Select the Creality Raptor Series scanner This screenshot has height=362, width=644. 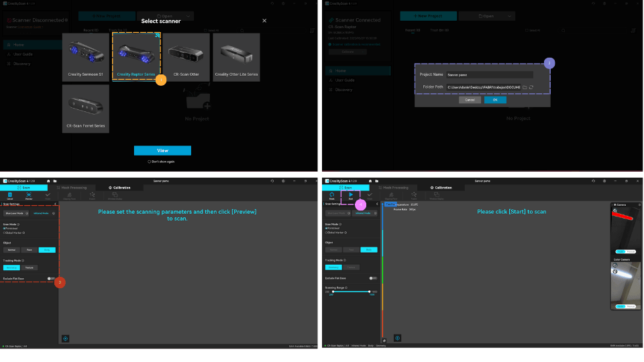[136, 56]
